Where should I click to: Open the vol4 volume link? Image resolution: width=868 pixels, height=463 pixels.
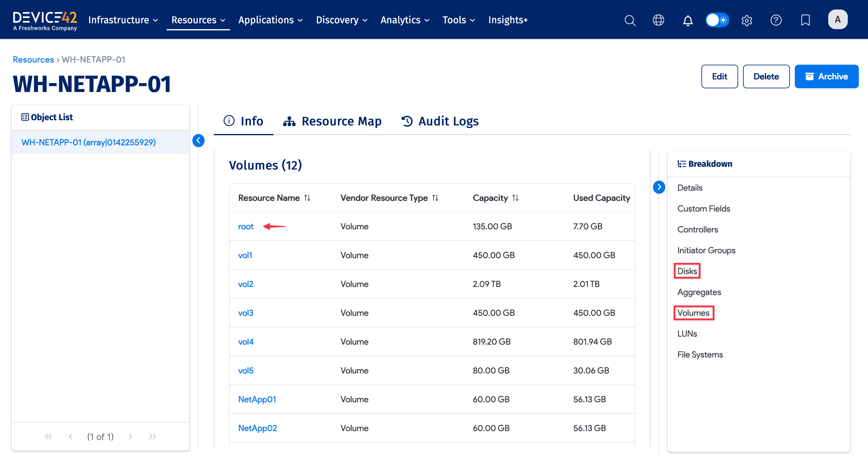pyautogui.click(x=246, y=342)
